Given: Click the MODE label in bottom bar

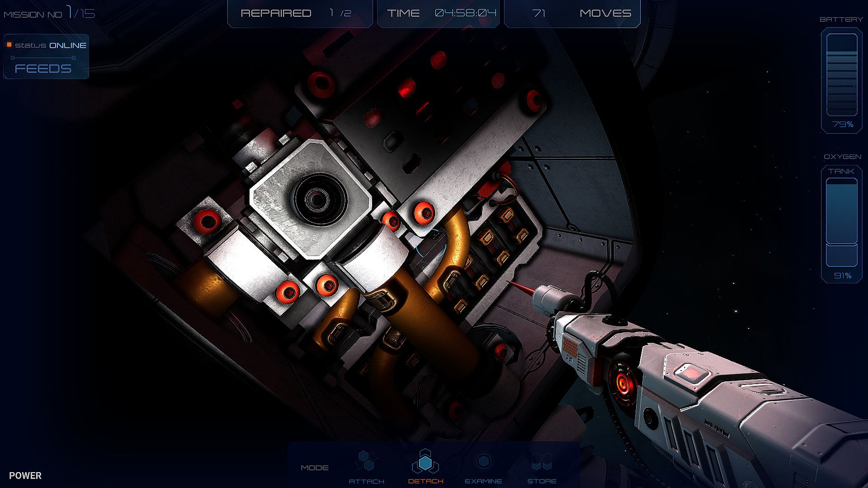Looking at the screenshot, I should click(x=315, y=468).
